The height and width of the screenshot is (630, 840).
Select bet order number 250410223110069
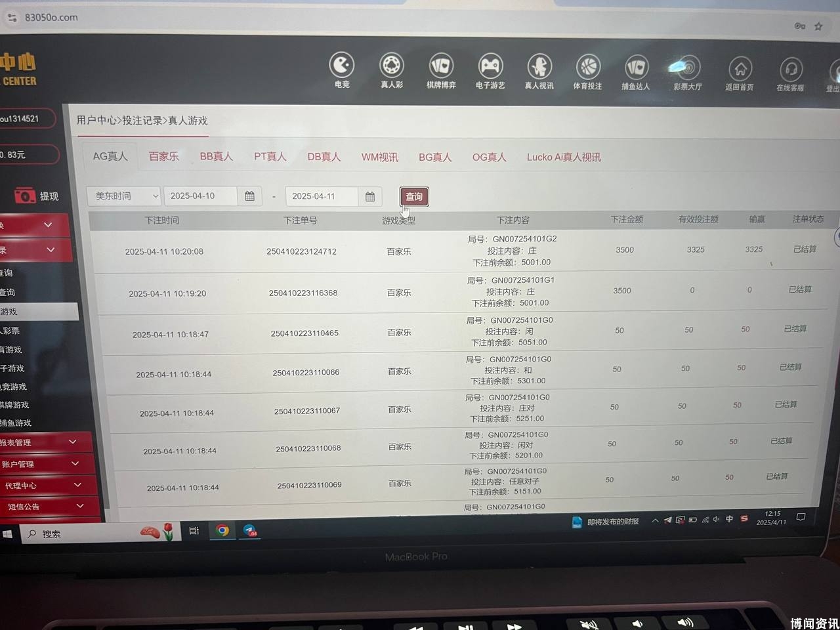click(310, 485)
